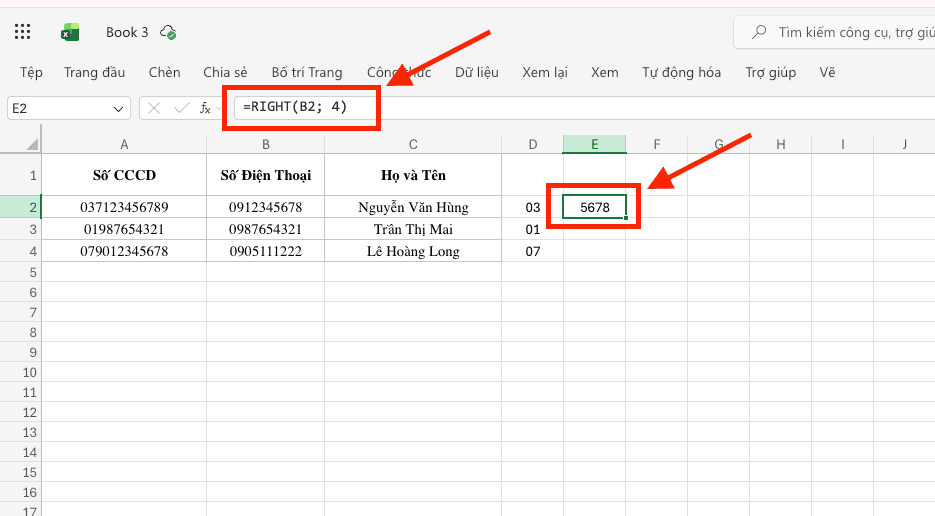Click the Excel logo icon

click(x=70, y=32)
